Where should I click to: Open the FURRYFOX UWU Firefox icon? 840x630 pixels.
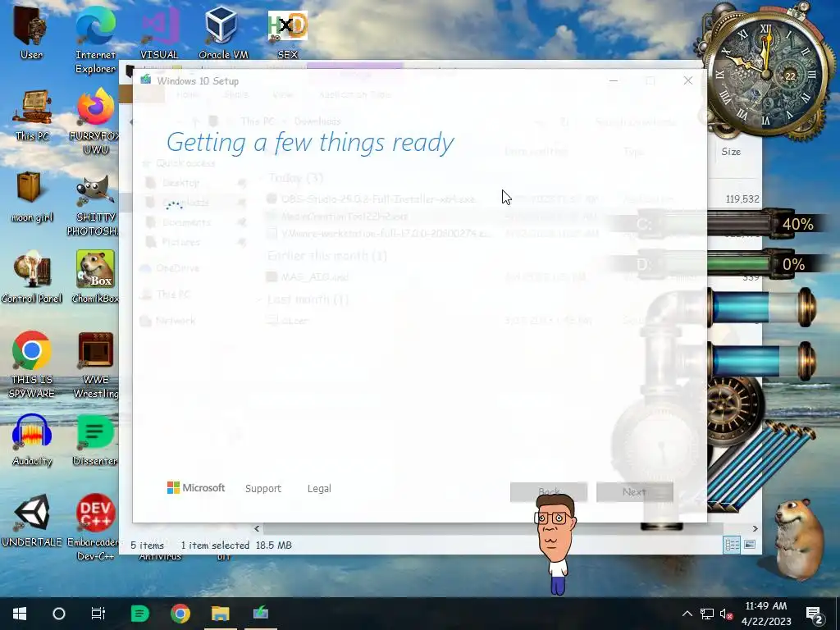click(95, 121)
